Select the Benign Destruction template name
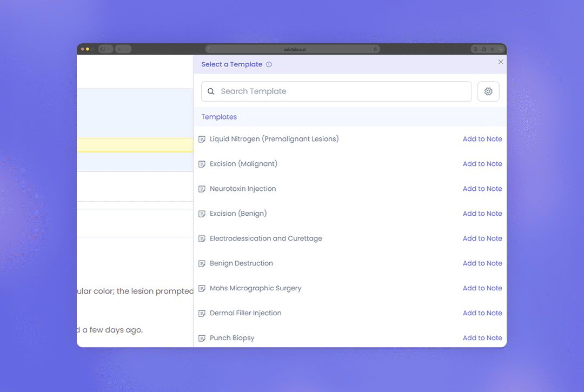The image size is (584, 392). click(241, 263)
